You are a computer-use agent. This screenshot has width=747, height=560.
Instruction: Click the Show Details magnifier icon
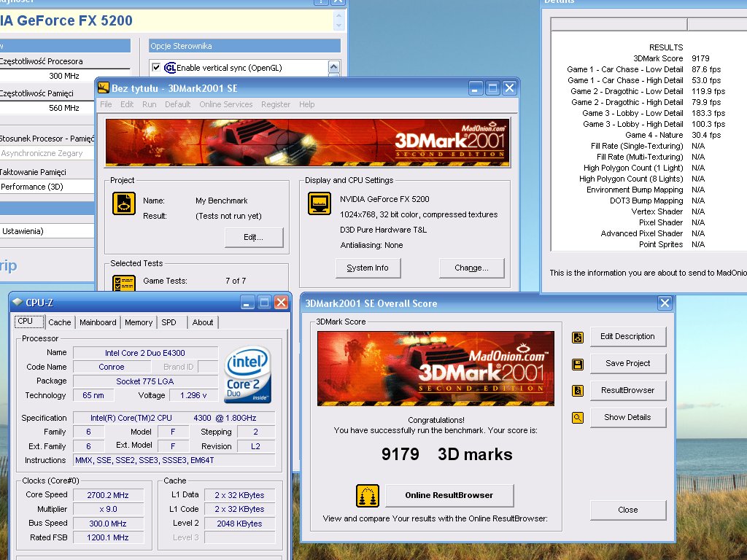click(578, 418)
